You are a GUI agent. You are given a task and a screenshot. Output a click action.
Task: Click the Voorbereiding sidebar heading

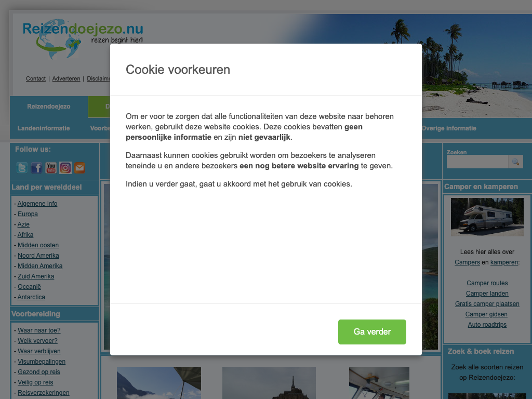pos(36,314)
